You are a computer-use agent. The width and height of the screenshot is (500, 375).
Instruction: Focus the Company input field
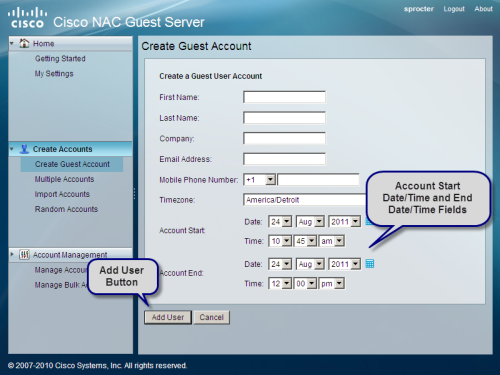click(284, 139)
